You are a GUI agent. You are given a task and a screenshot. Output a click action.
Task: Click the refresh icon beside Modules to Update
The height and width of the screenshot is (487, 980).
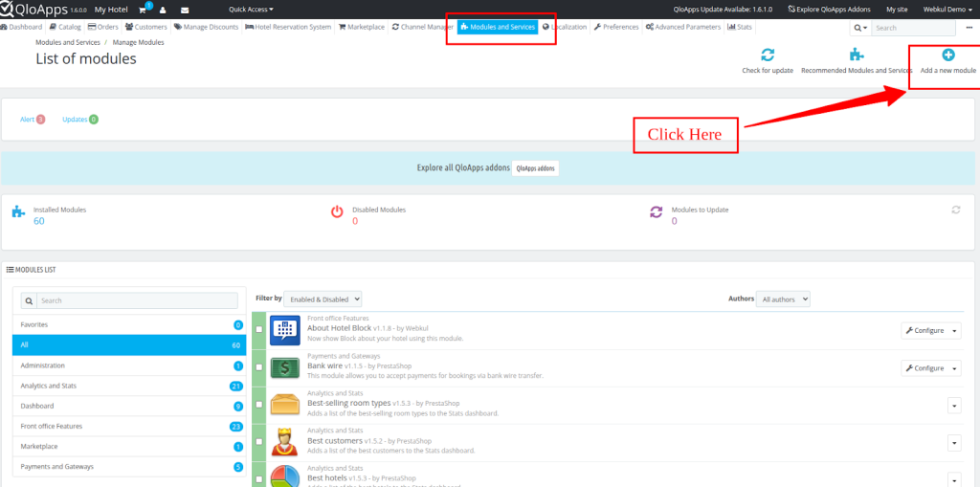955,210
